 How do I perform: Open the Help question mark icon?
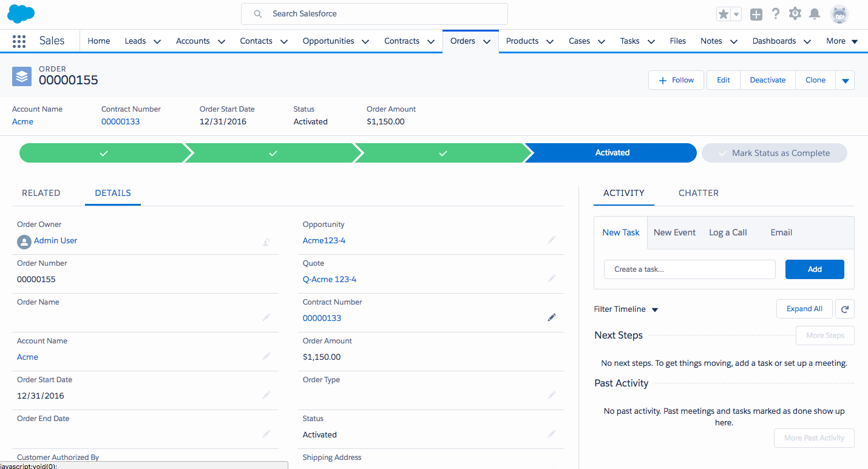776,13
